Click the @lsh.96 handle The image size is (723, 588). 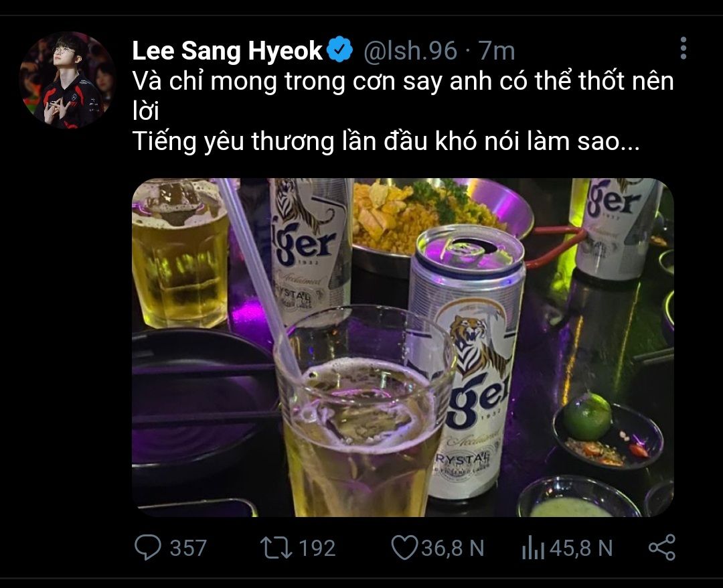410,51
